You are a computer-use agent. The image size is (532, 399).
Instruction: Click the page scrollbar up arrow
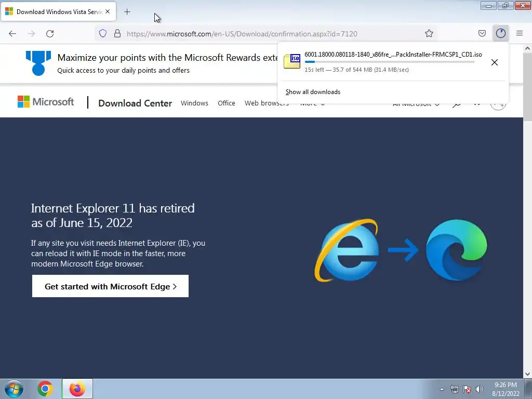tap(528, 48)
